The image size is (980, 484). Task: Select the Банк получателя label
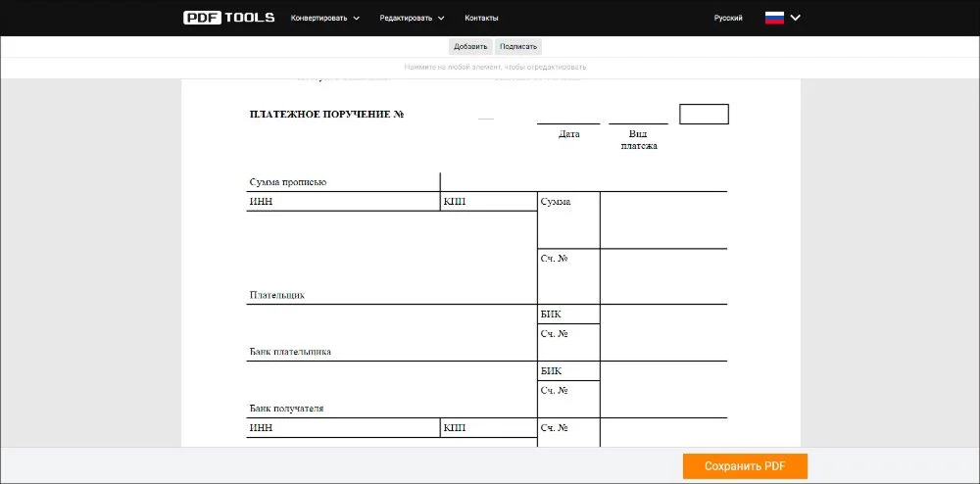tap(287, 409)
